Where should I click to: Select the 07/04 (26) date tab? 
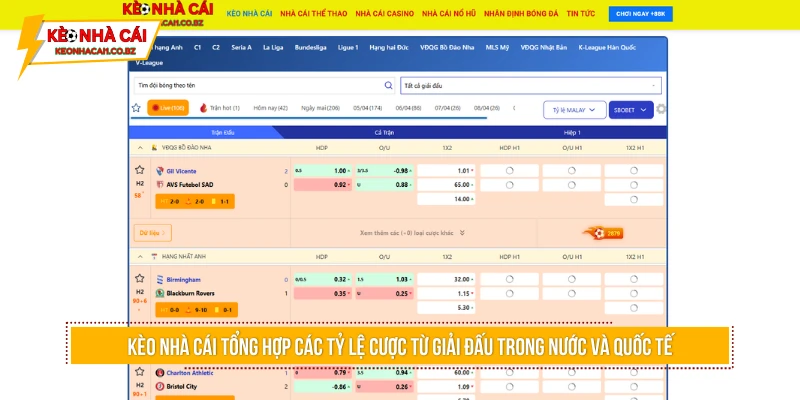[x=447, y=108]
